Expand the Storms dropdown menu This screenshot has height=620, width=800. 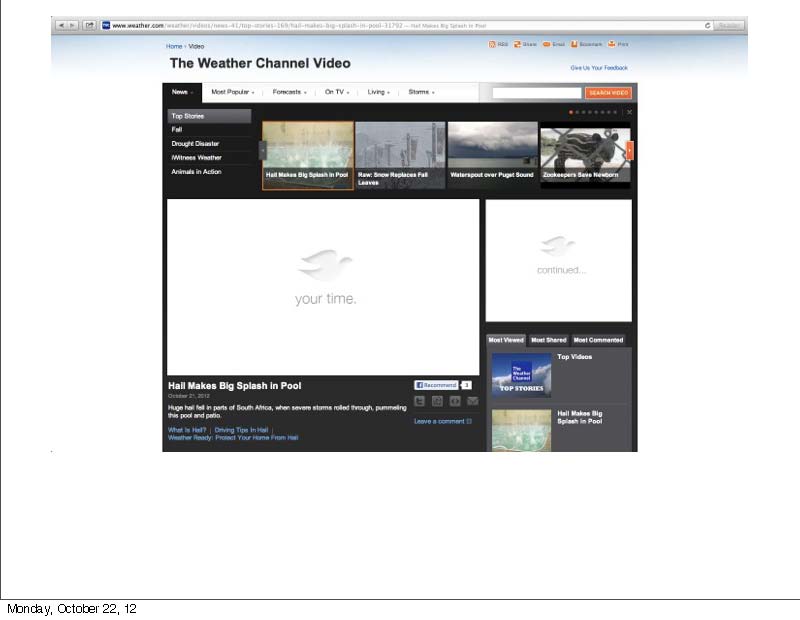pyautogui.click(x=420, y=92)
